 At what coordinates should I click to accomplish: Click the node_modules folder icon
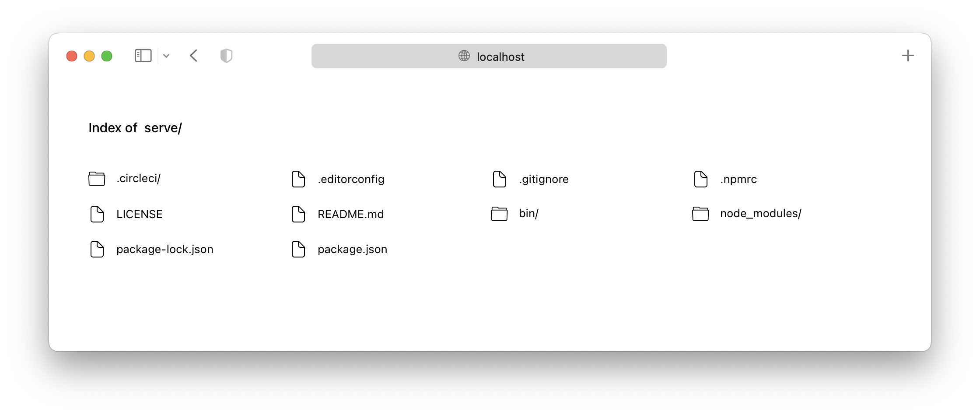700,214
